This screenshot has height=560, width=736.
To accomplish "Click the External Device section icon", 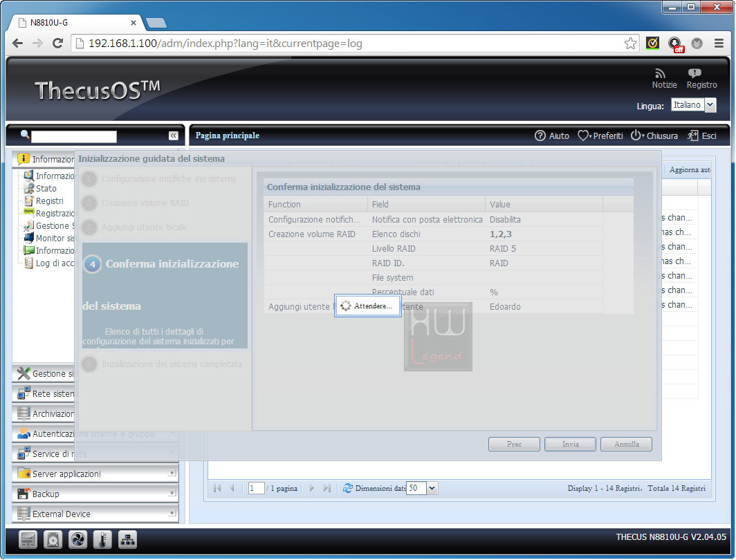I will [x=23, y=514].
